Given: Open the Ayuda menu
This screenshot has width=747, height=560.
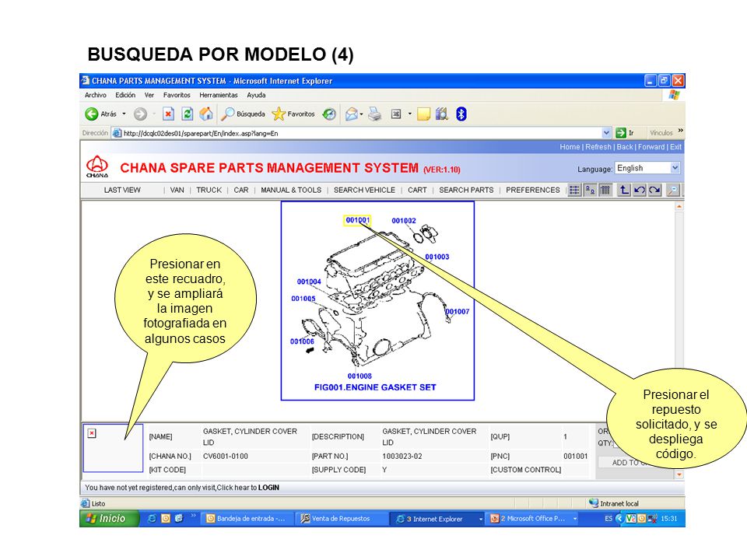Looking at the screenshot, I should click(256, 95).
